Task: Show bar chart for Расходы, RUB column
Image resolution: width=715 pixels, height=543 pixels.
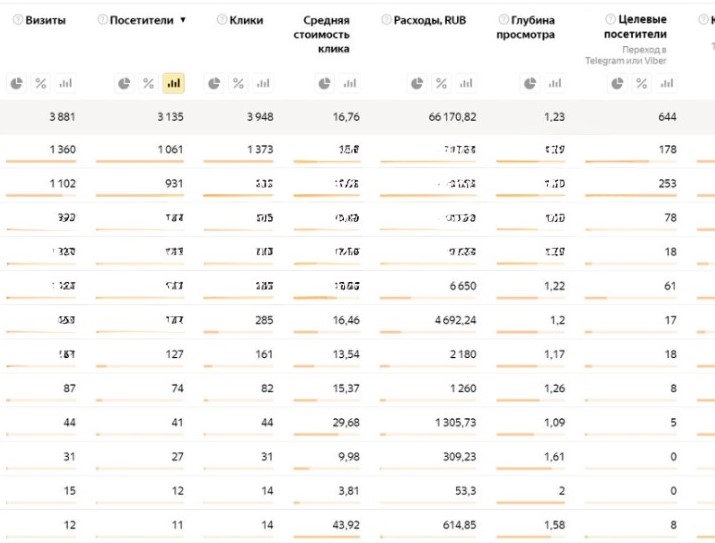Action: click(466, 83)
